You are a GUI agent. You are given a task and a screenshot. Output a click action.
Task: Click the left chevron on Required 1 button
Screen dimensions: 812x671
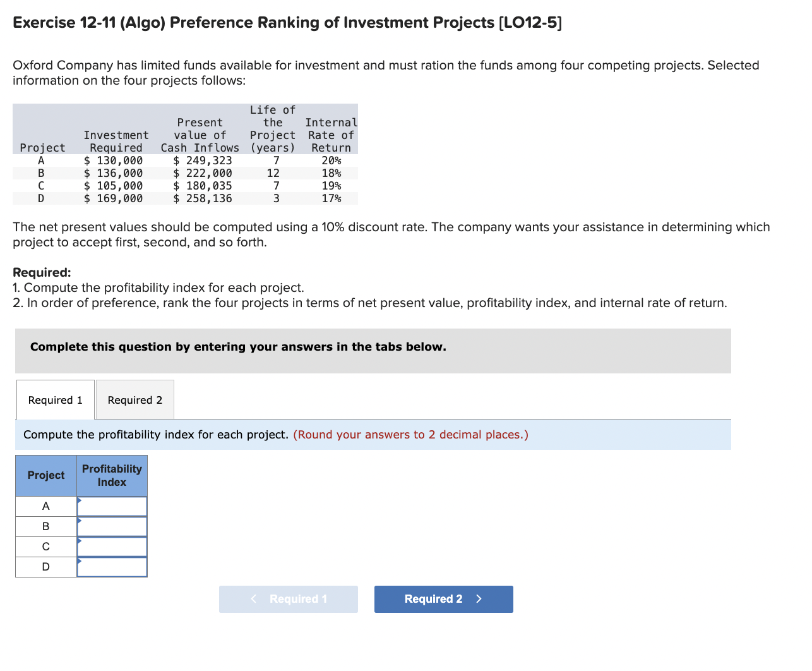pos(253,599)
